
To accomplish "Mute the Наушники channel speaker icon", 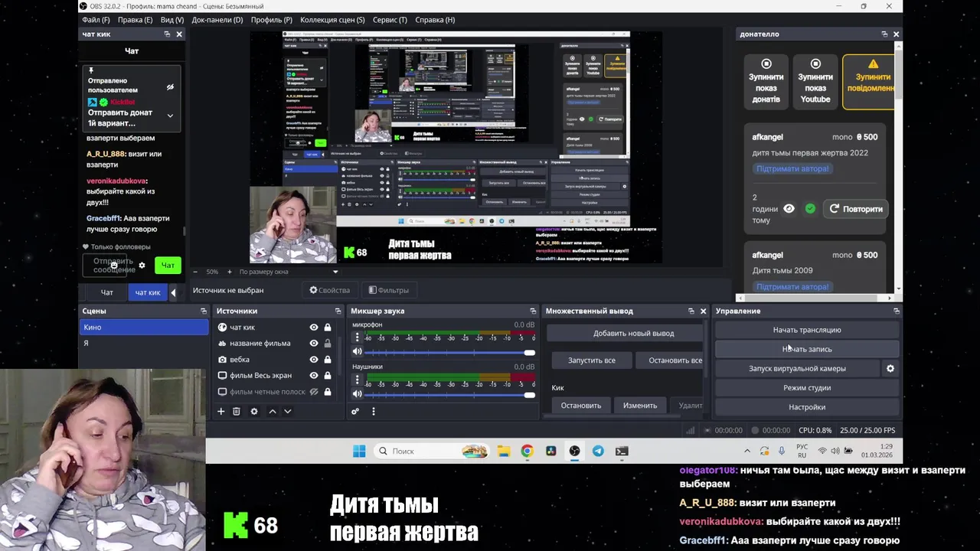I will pyautogui.click(x=357, y=393).
